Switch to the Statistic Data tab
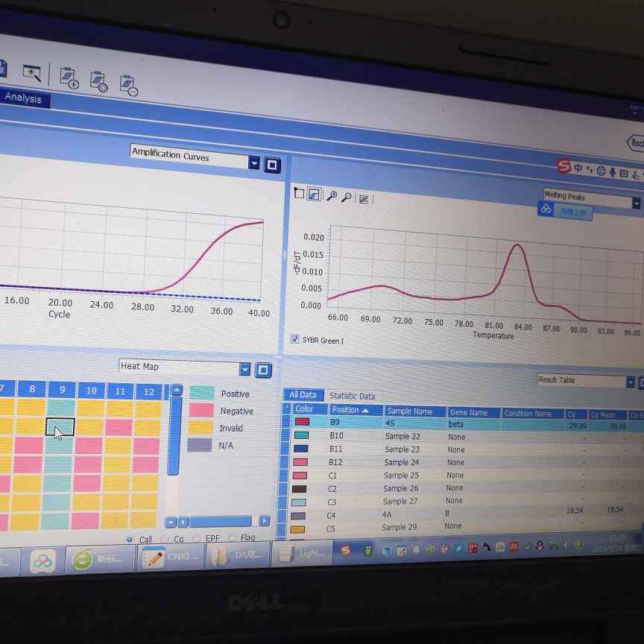 coord(352,397)
